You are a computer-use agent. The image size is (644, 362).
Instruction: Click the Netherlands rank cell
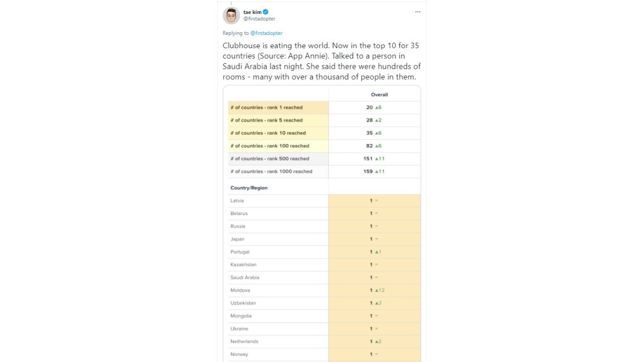click(x=374, y=342)
